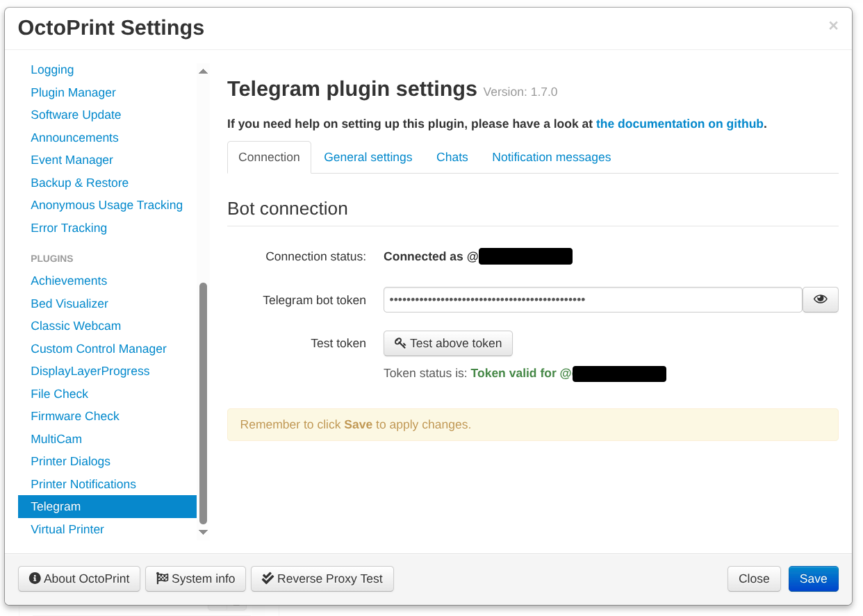Click the Version: 1.7.0 text
The height and width of the screenshot is (616, 863).
pos(520,92)
